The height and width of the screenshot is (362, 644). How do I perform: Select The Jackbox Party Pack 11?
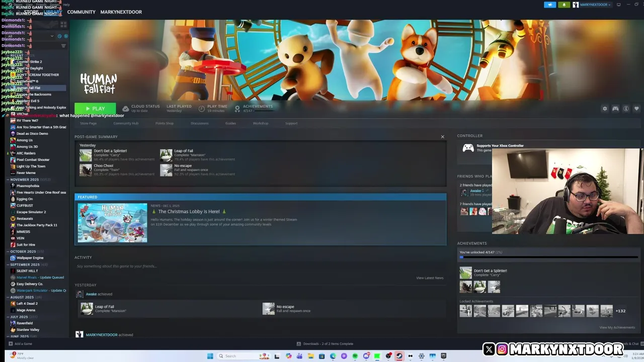[x=37, y=225]
